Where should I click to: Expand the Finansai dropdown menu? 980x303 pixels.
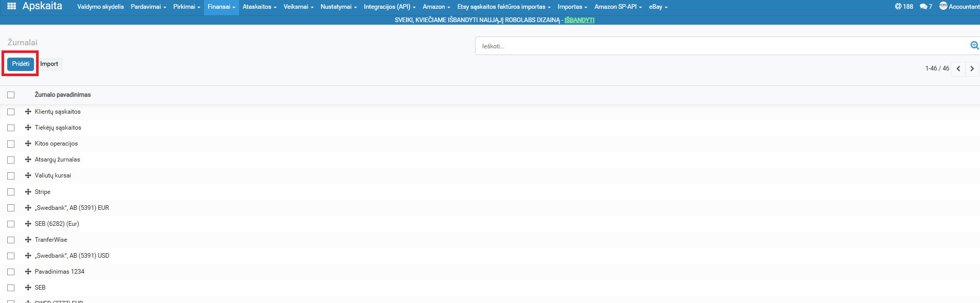(222, 7)
